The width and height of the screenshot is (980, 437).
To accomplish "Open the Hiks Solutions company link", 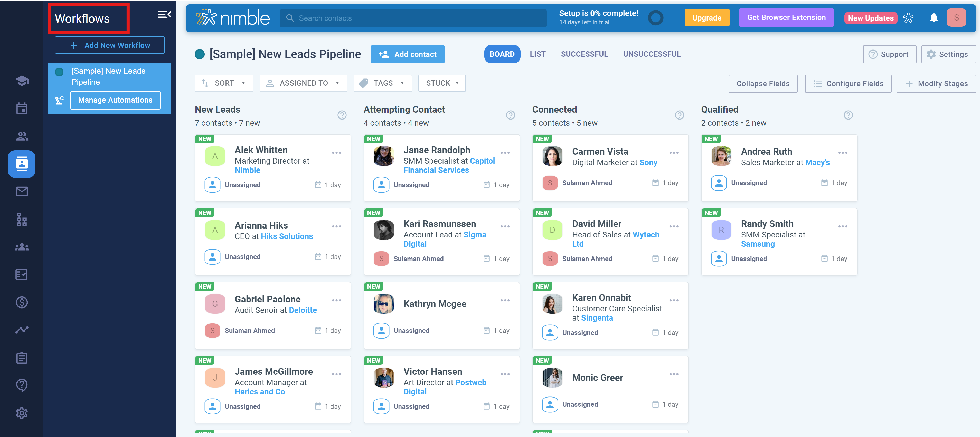I will click(x=287, y=236).
